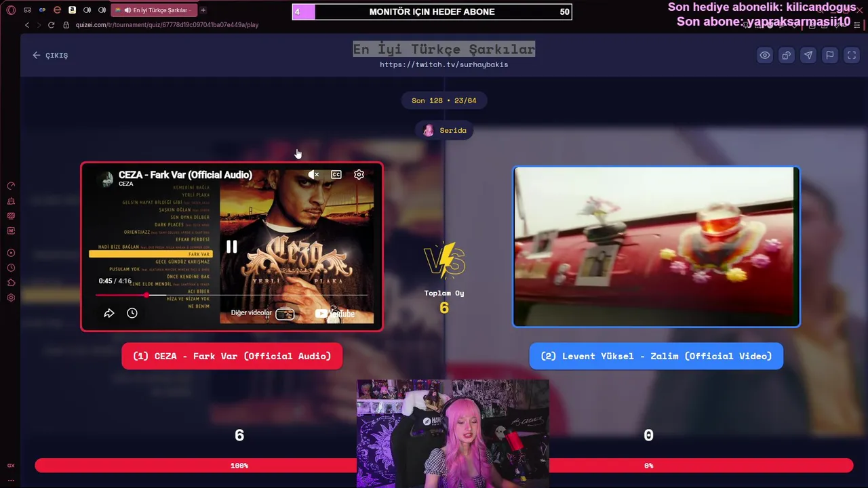Report the quiz with flag icon
868x488 pixels.
pos(829,56)
